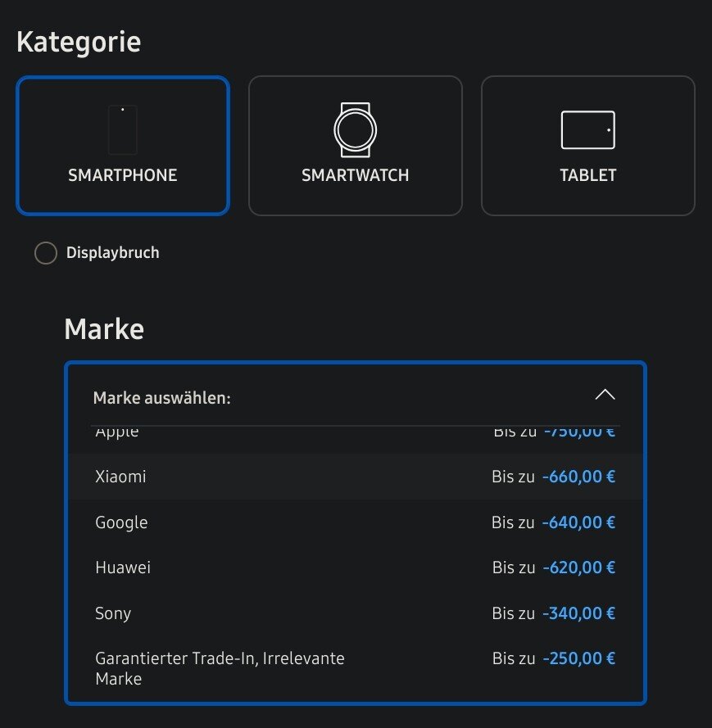Click the smartwatch icon
The height and width of the screenshot is (728, 712).
click(355, 129)
